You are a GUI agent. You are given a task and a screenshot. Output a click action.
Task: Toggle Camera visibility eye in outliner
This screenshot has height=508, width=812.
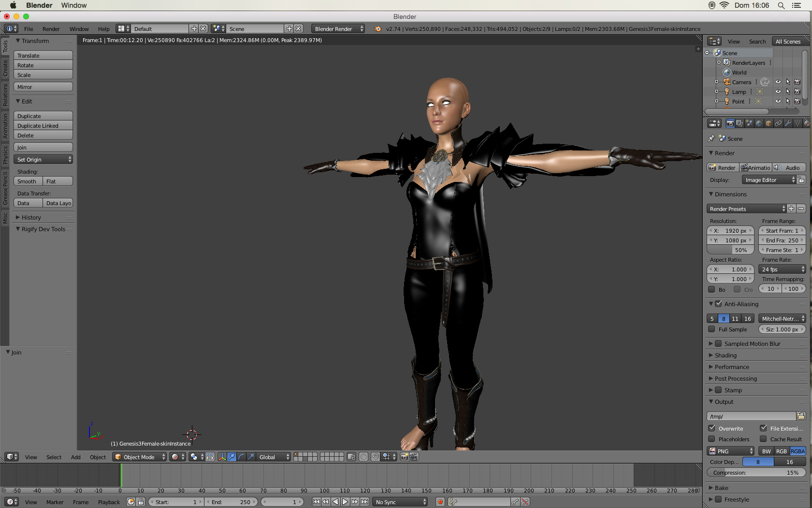click(778, 82)
